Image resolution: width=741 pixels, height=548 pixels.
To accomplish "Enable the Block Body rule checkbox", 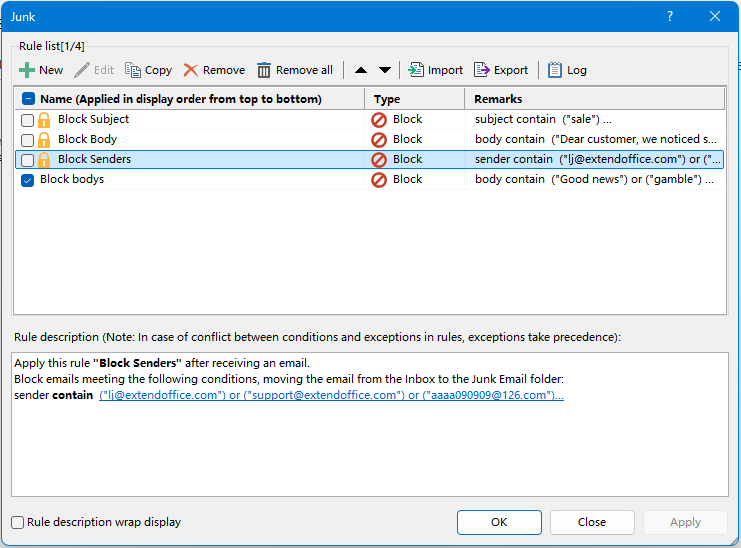I will pyautogui.click(x=28, y=140).
